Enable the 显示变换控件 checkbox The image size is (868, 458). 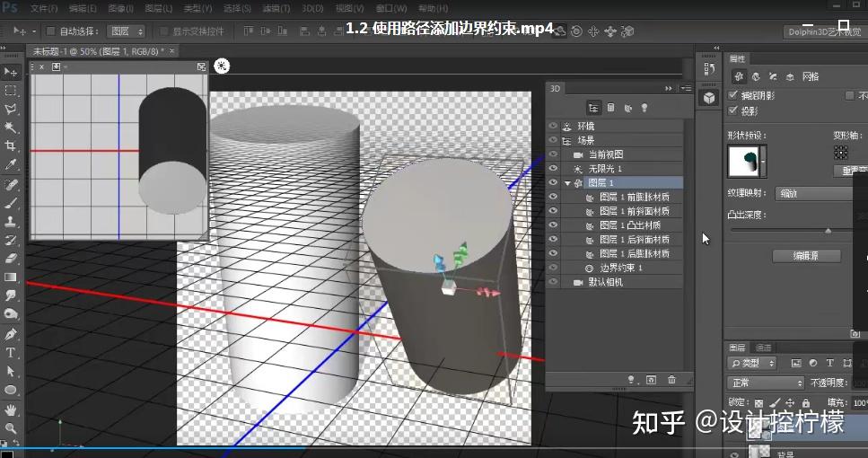coord(163,31)
